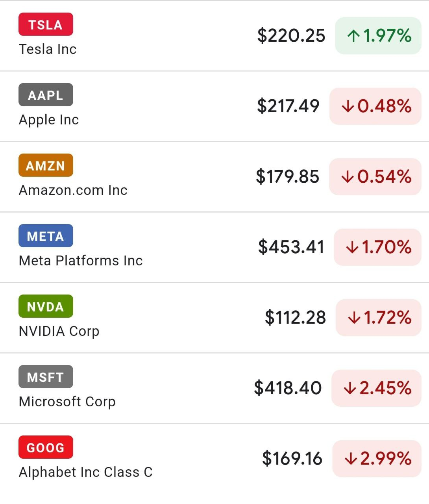Tap the gray AAPL ticker badge

46,95
